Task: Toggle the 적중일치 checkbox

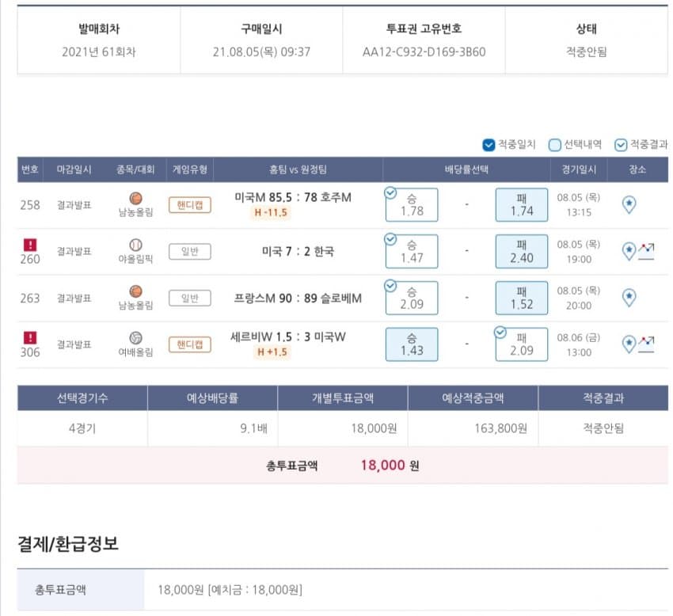Action: point(489,145)
